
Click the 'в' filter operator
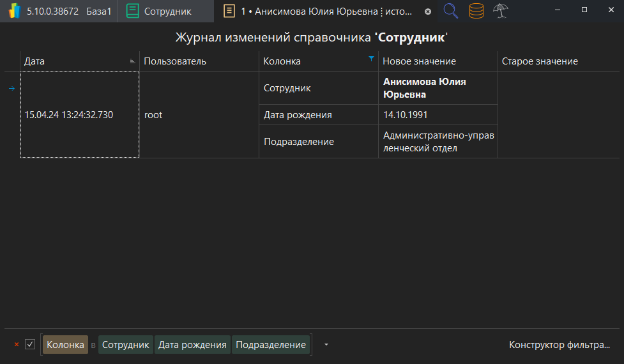(93, 345)
